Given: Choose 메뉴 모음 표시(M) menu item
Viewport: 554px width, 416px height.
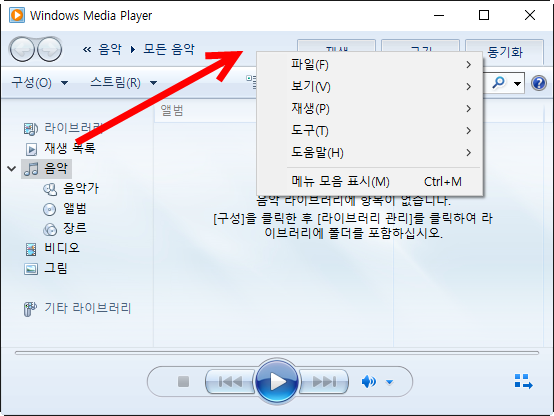Looking at the screenshot, I should (x=370, y=182).
